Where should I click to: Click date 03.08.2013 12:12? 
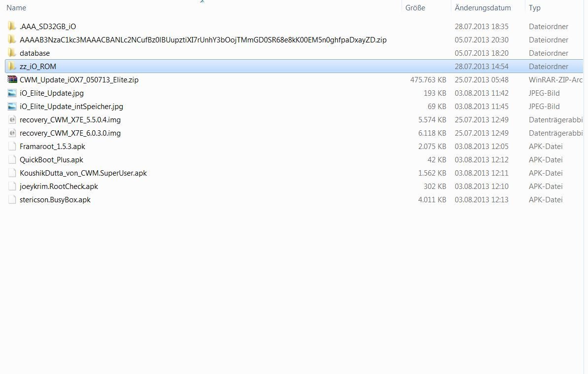point(481,160)
